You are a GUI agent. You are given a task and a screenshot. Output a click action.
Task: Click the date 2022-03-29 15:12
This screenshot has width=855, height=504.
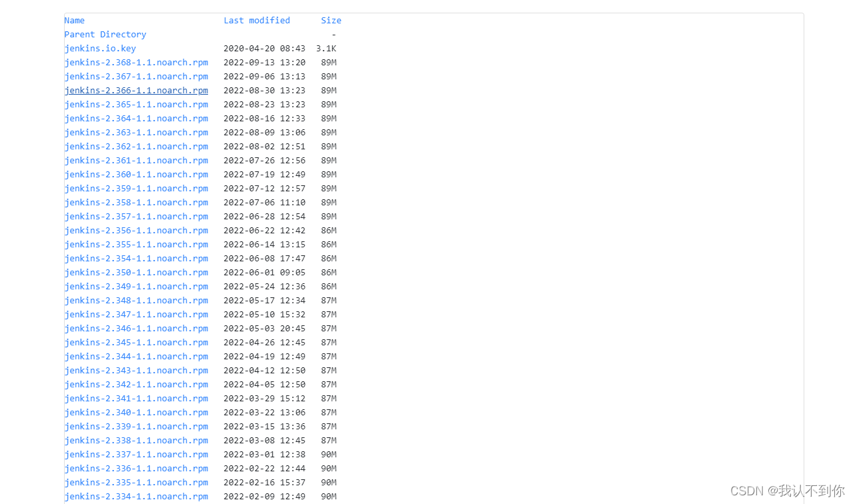265,399
